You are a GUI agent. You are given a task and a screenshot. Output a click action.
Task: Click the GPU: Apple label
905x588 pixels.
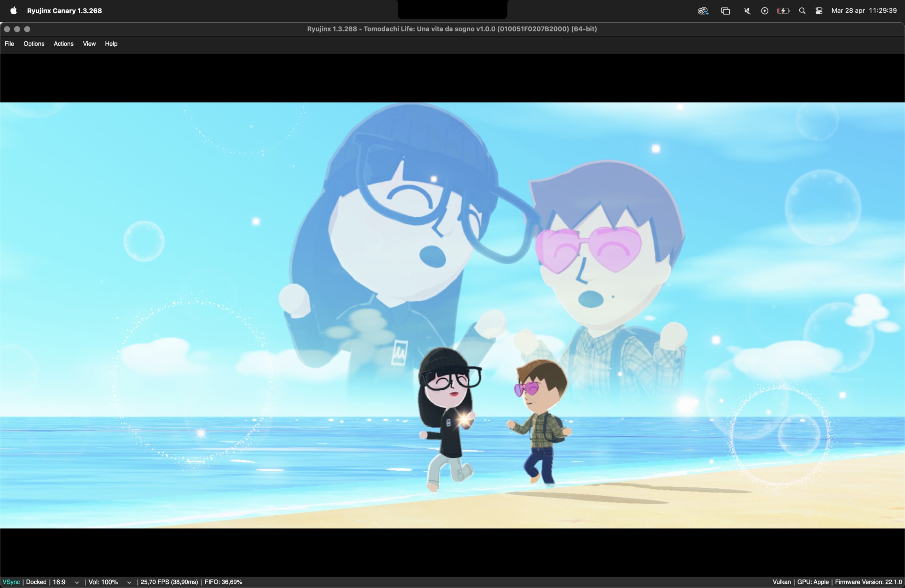[x=813, y=582]
